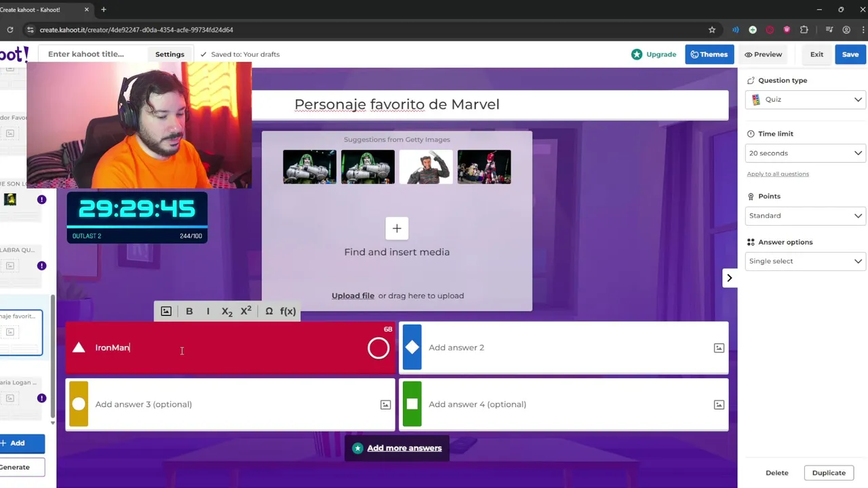This screenshot has width=868, height=488.
Task: Open browser three-dot menu
Action: pyautogui.click(x=862, y=30)
